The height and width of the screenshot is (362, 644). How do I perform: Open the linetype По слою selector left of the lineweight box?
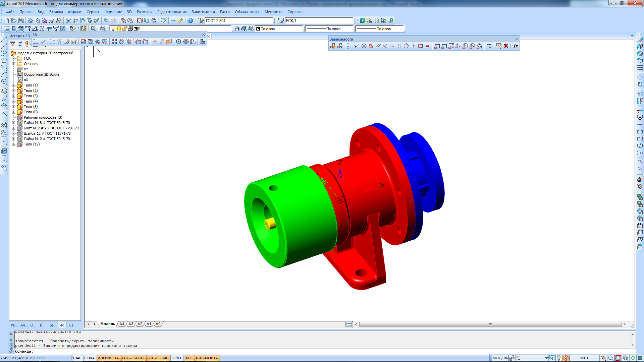[x=329, y=28]
